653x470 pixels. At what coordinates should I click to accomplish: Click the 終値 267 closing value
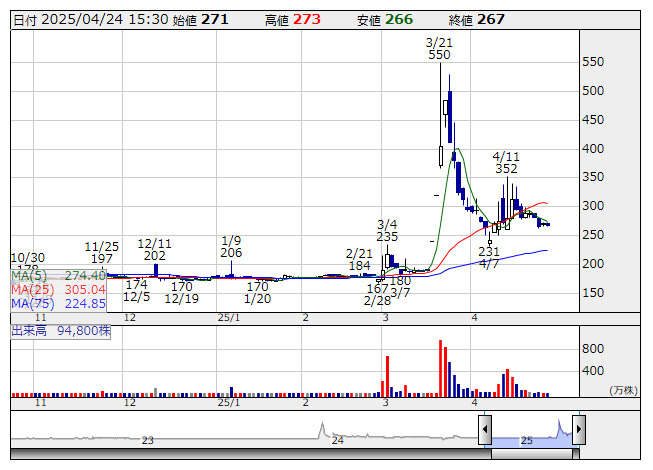pos(490,19)
